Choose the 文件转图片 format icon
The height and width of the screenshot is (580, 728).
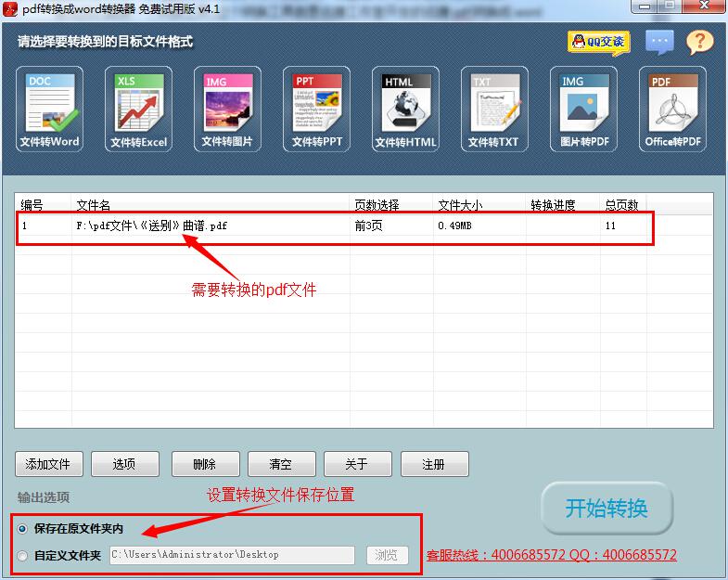coord(227,109)
